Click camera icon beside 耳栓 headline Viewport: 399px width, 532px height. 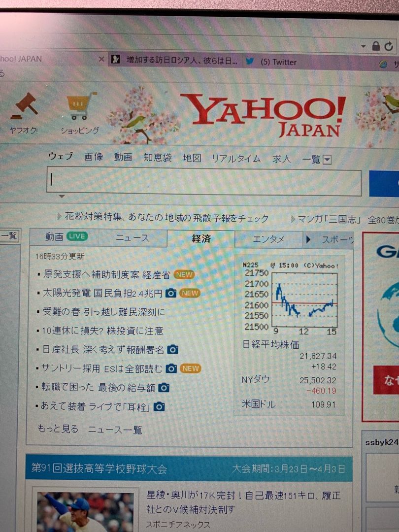click(159, 406)
